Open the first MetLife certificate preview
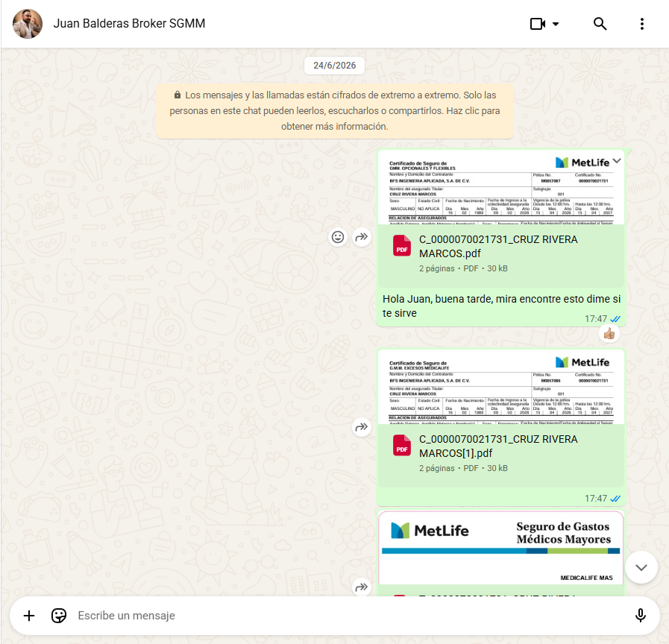This screenshot has width=669, height=644. point(501,188)
